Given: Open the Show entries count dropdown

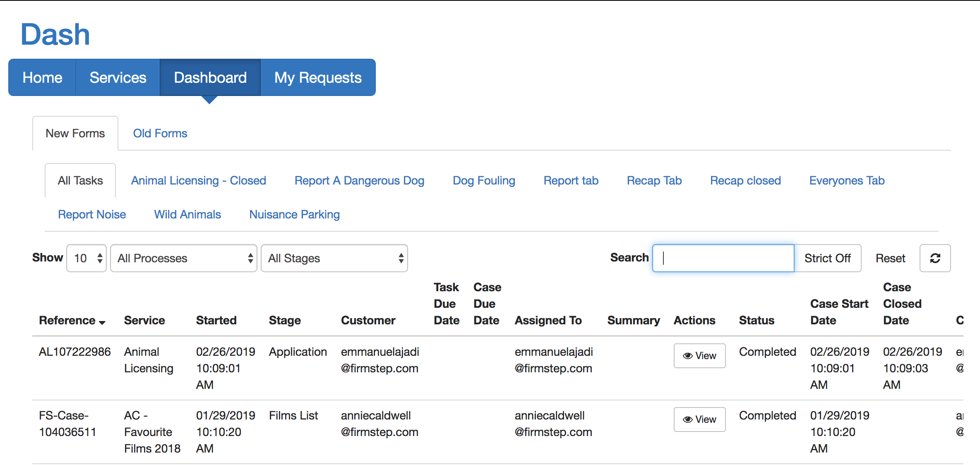Looking at the screenshot, I should point(86,258).
